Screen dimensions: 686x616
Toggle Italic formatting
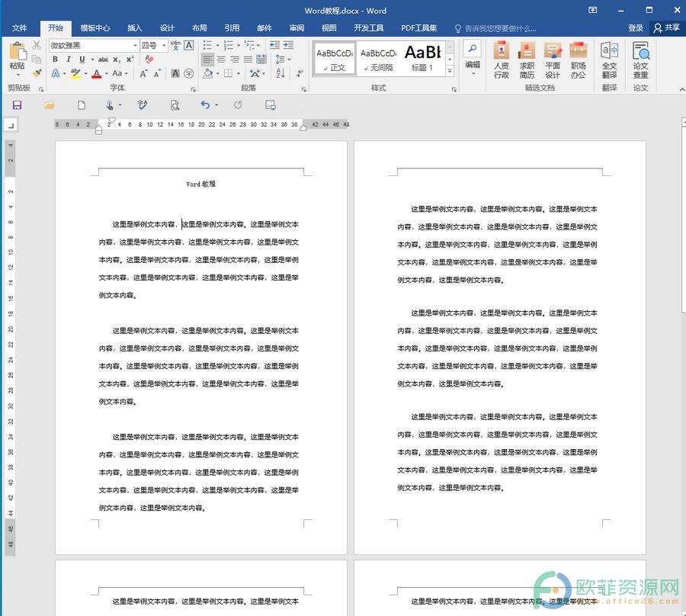click(69, 59)
